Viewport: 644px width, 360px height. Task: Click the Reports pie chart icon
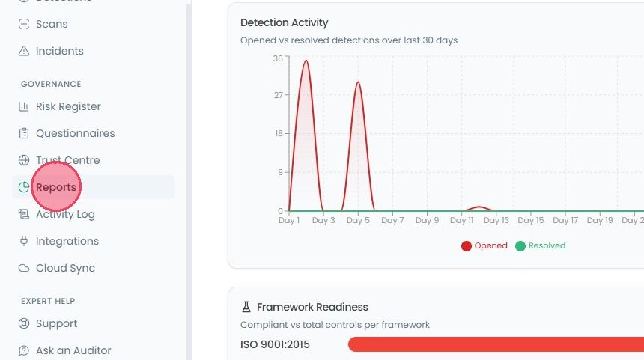point(24,187)
